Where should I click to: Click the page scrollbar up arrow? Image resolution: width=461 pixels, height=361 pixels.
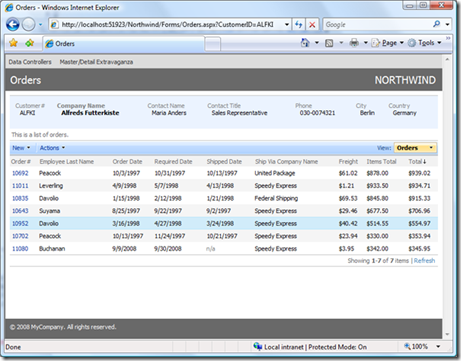[x=447, y=60]
